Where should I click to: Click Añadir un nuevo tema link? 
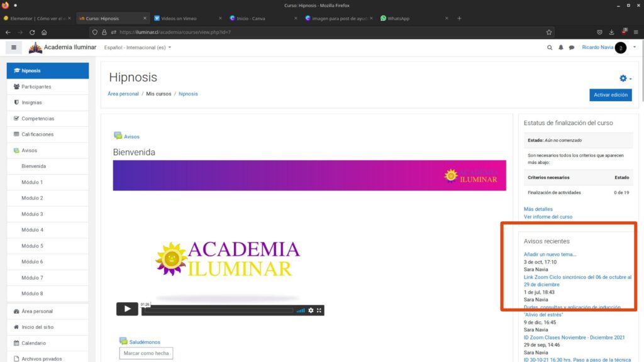pyautogui.click(x=550, y=254)
